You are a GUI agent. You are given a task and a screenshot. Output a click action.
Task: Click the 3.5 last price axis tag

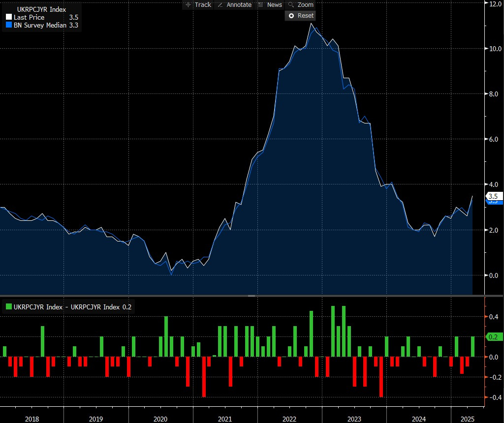pos(494,196)
